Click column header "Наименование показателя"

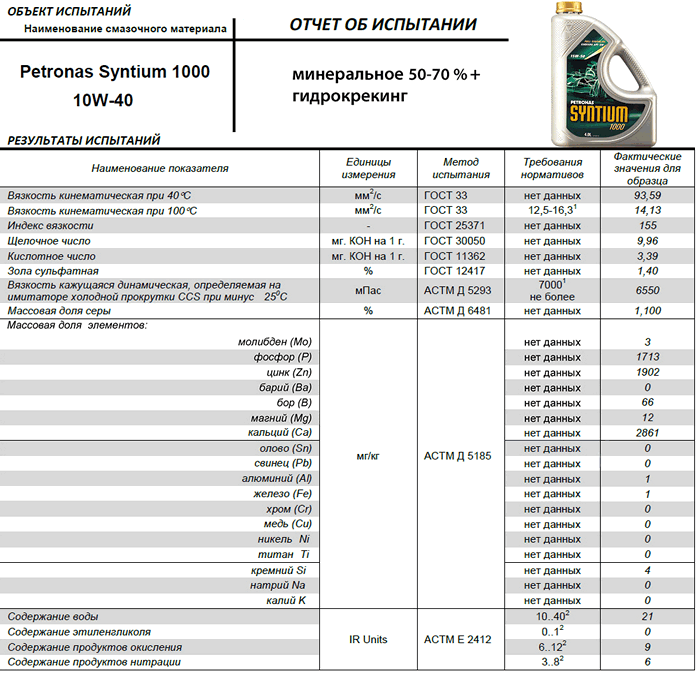160,168
